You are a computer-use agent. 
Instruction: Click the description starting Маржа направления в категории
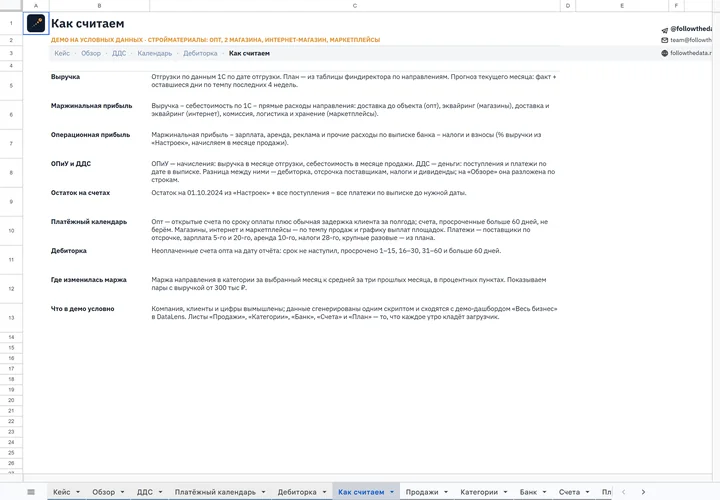point(349,284)
